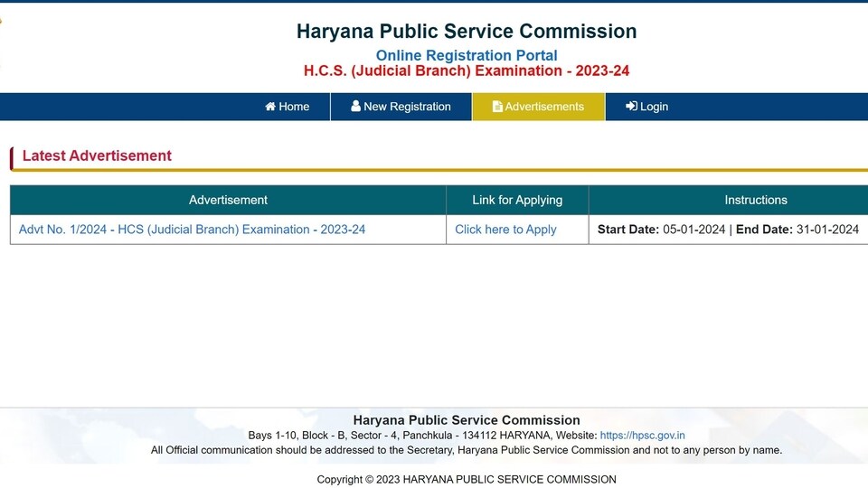
Task: Click the Link for Applying column header
Action: (517, 200)
